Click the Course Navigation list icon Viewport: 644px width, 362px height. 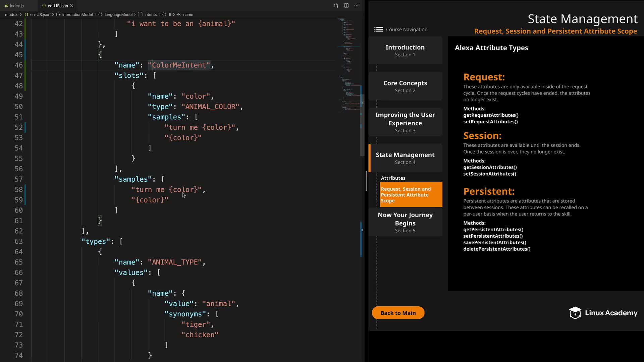378,29
